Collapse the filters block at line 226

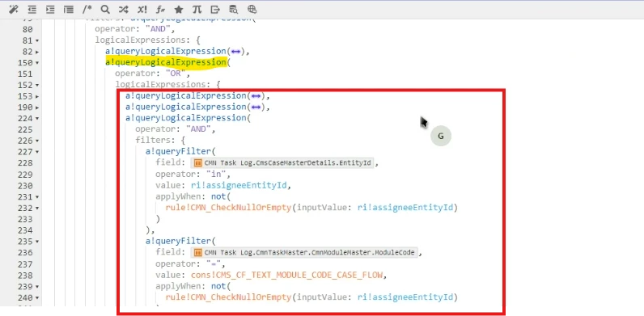pos(37,141)
